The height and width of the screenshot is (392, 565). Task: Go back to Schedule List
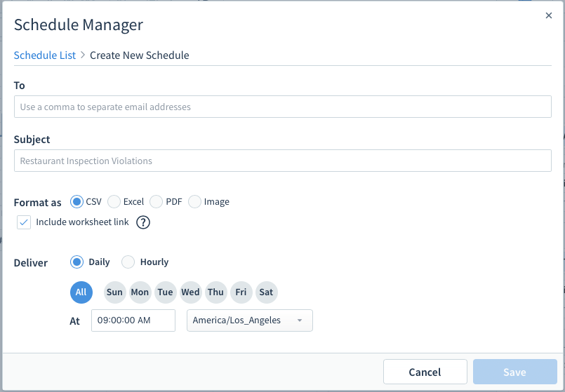point(45,55)
